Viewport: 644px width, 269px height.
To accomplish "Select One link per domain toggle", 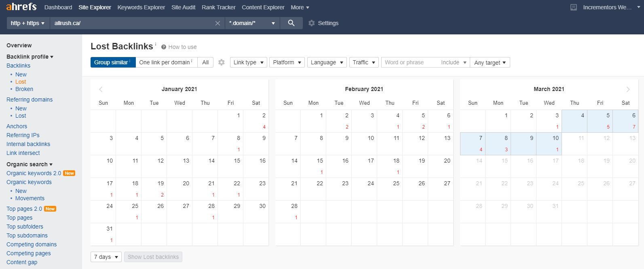I will 167,62.
